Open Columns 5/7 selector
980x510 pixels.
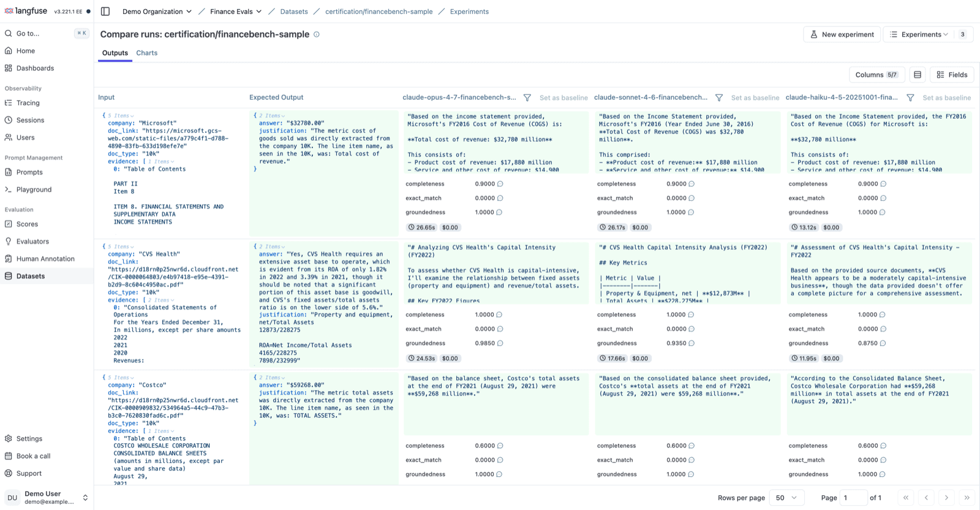(876, 75)
